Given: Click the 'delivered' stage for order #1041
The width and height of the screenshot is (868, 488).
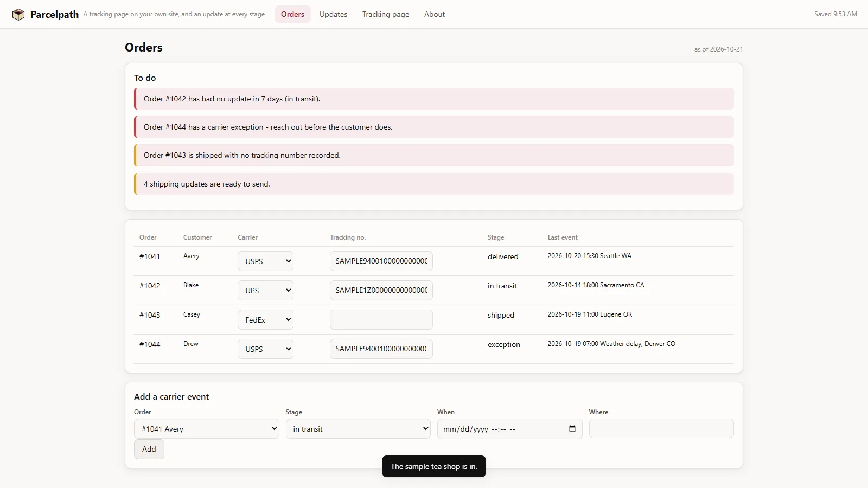Looking at the screenshot, I should [503, 256].
